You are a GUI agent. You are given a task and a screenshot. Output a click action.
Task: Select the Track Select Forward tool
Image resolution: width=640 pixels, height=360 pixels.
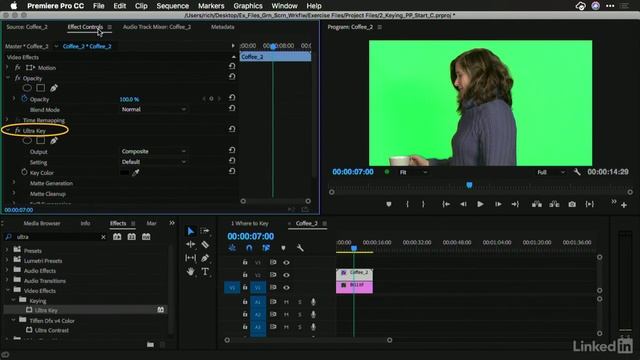(205, 231)
